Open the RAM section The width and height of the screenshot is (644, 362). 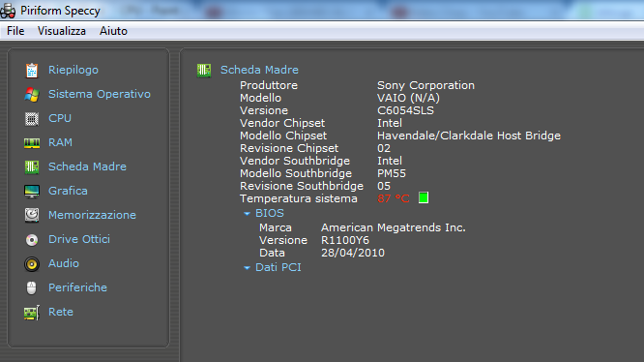tap(60, 142)
